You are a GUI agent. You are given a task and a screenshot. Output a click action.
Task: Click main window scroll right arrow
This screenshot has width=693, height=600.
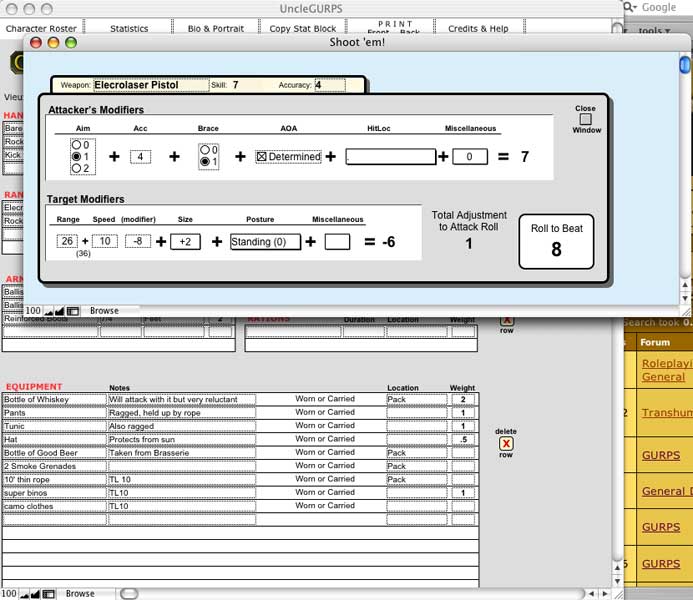[605, 593]
